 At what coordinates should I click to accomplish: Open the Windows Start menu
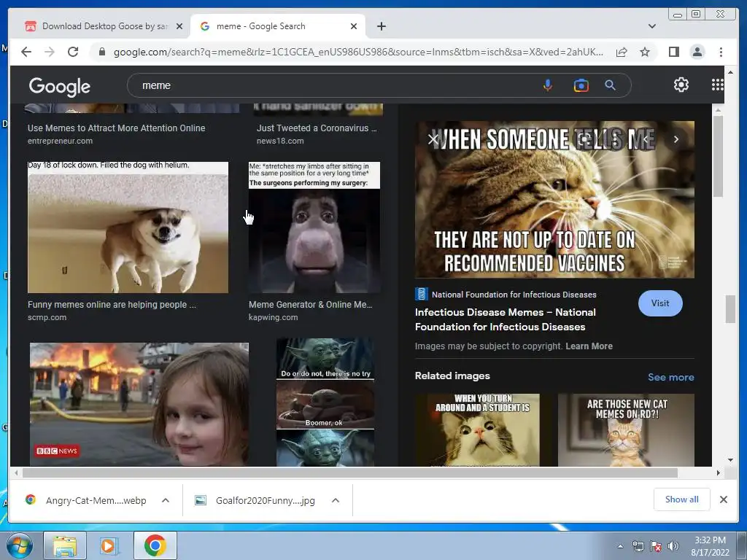(x=19, y=545)
